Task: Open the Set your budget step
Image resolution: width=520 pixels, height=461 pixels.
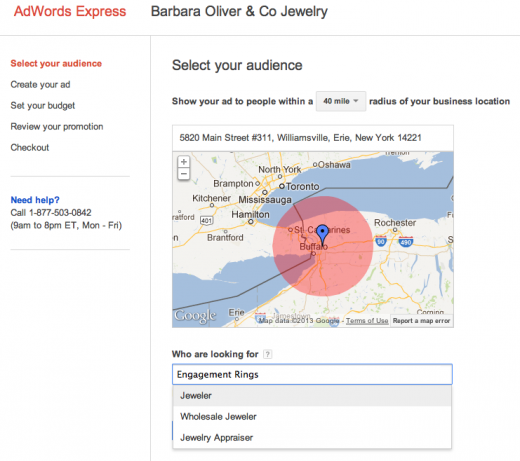Action: [x=43, y=106]
